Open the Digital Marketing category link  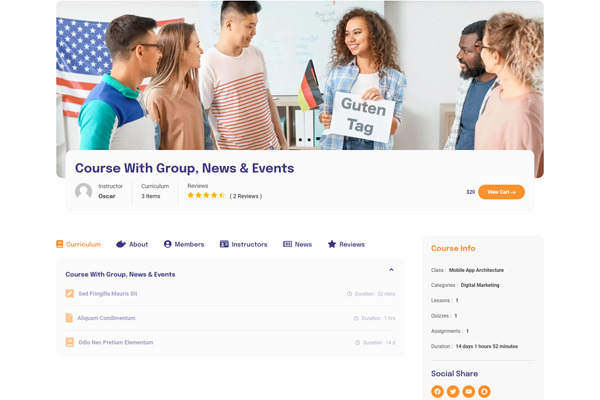[480, 285]
